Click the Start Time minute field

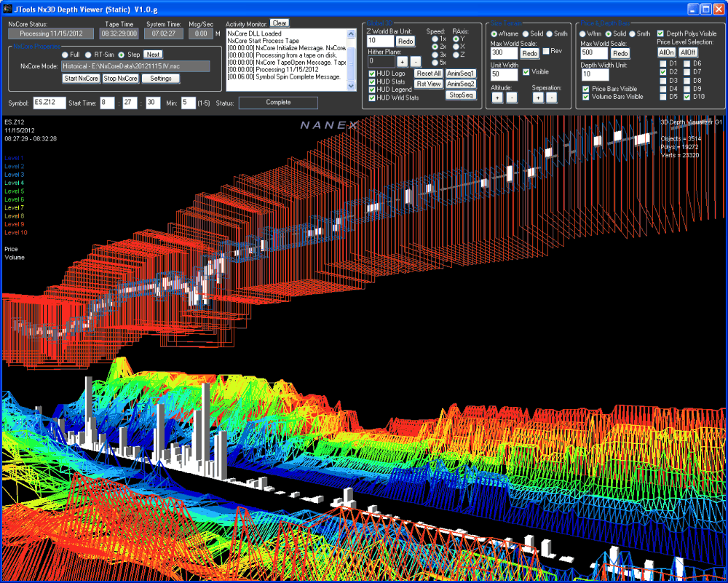coord(130,103)
